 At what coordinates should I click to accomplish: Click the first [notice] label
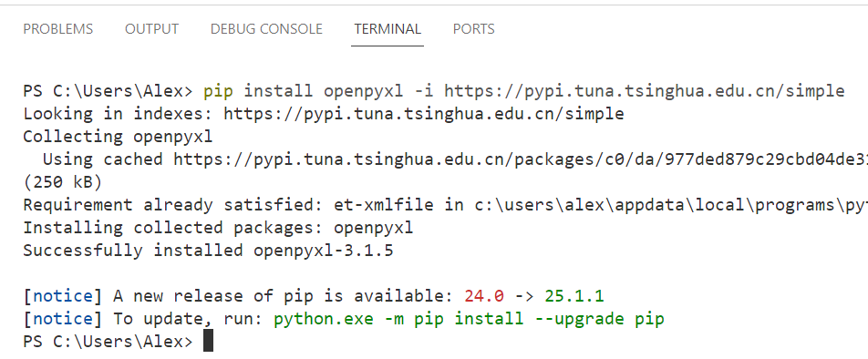(63, 296)
